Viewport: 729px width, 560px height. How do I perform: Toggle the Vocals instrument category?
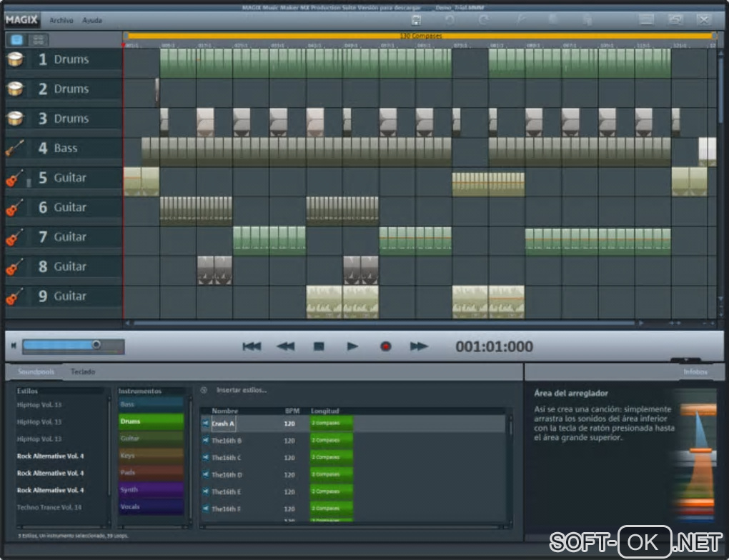pyautogui.click(x=151, y=506)
